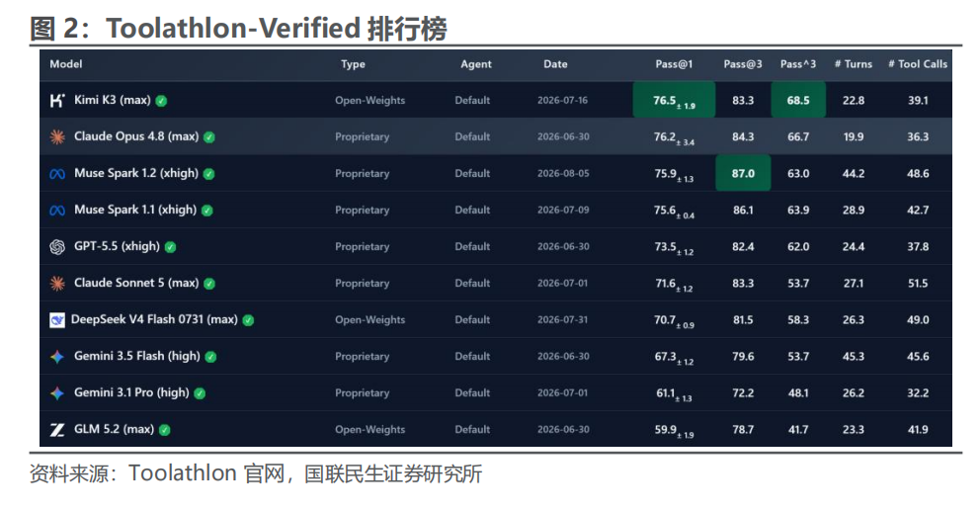Click the Gemini 3.1 Pro sparkle logo
The height and width of the screenshot is (513, 980).
(x=57, y=393)
